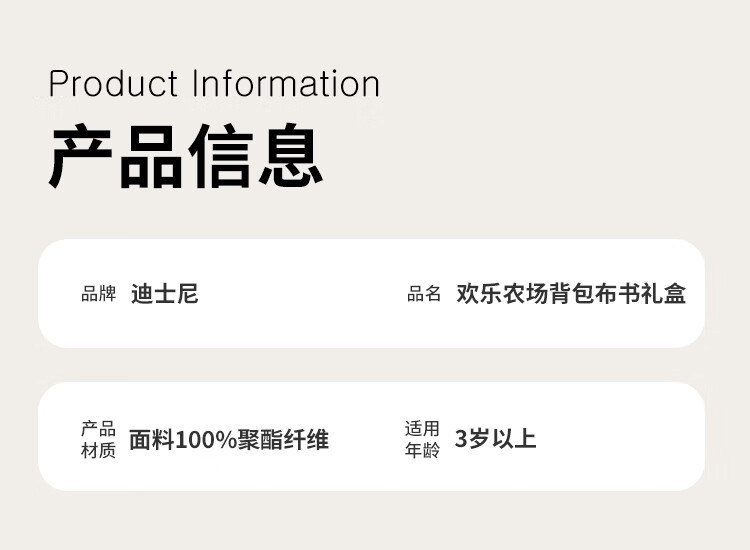The height and width of the screenshot is (550, 750).
Task: Select the 适用年龄 label
Action: (x=422, y=439)
